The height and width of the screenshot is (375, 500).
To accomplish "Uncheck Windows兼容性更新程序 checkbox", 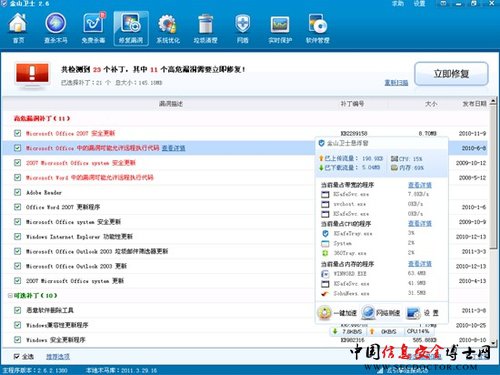I will click(17, 325).
